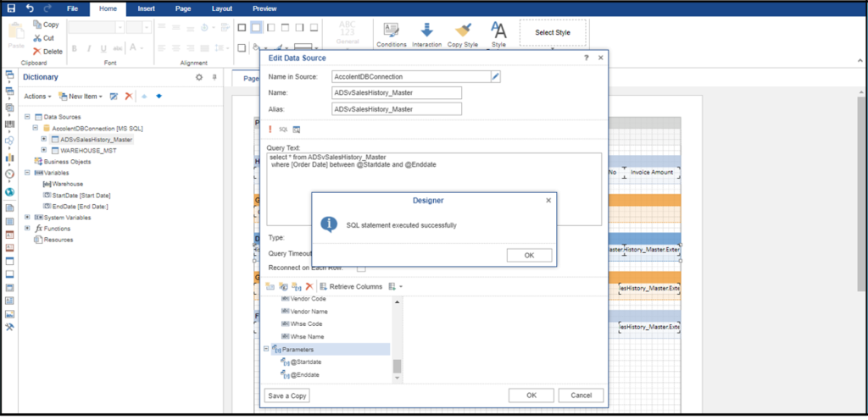The image size is (868, 420).
Task: Toggle the no-border option highlighted in ribbon
Action: coord(256,28)
